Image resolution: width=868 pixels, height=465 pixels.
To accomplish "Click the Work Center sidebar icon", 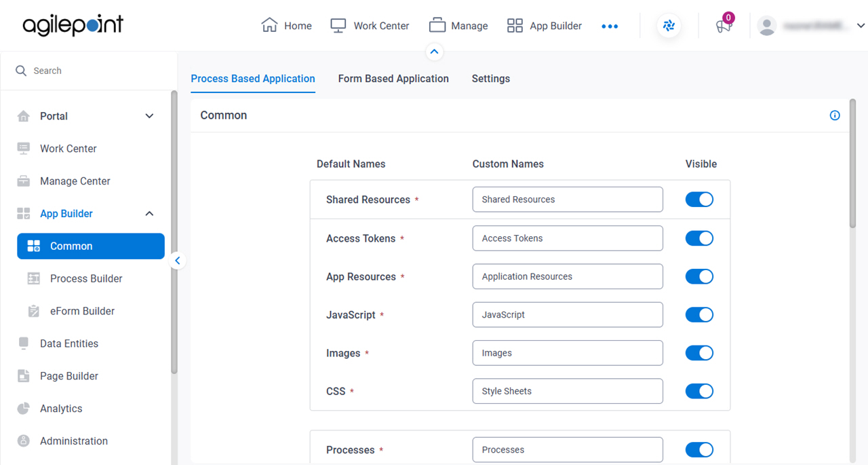I will pos(24,149).
